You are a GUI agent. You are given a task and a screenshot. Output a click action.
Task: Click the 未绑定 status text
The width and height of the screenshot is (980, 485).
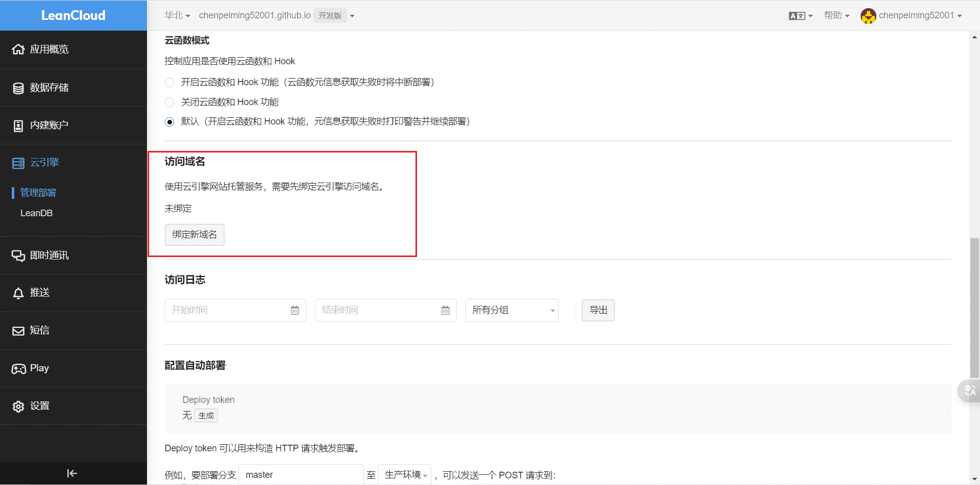178,209
